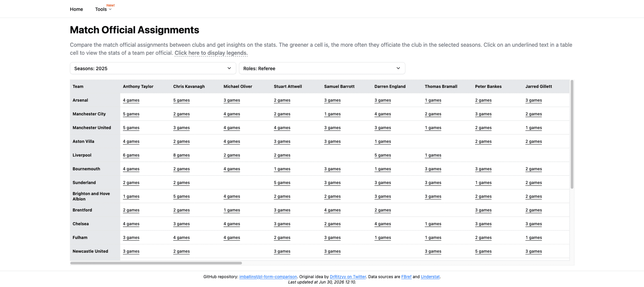View Arsenal's games under Chris Kavanagh
The image size is (644, 287).
(181, 100)
